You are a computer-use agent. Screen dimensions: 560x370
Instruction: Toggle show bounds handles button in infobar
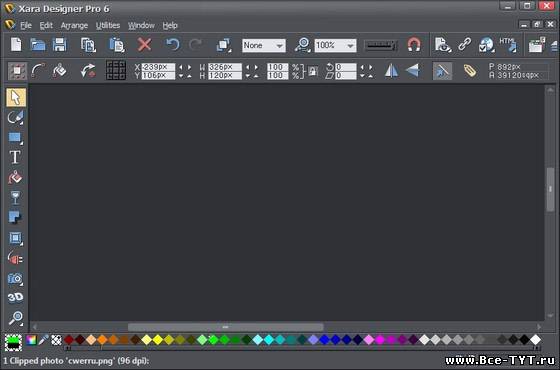17,71
